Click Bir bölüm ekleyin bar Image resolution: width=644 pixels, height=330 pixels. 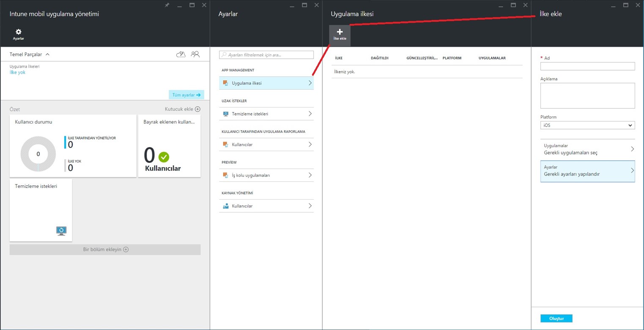coord(105,250)
